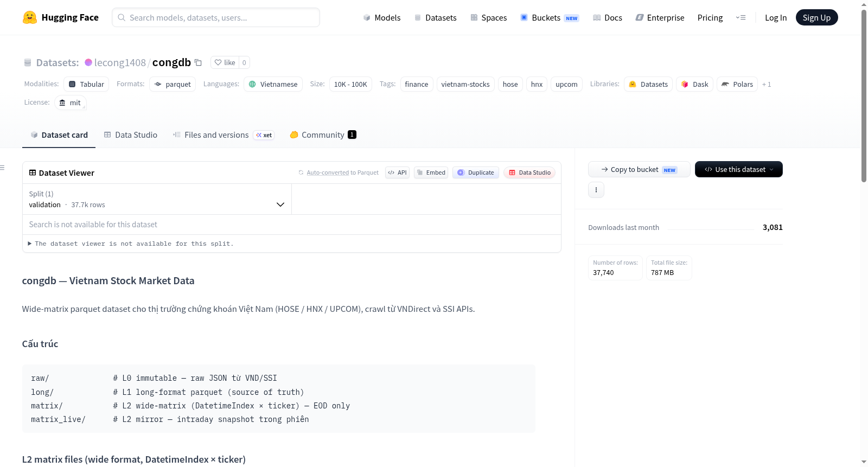Click the Log In link
Image resolution: width=868 pixels, height=467 pixels.
(776, 17)
